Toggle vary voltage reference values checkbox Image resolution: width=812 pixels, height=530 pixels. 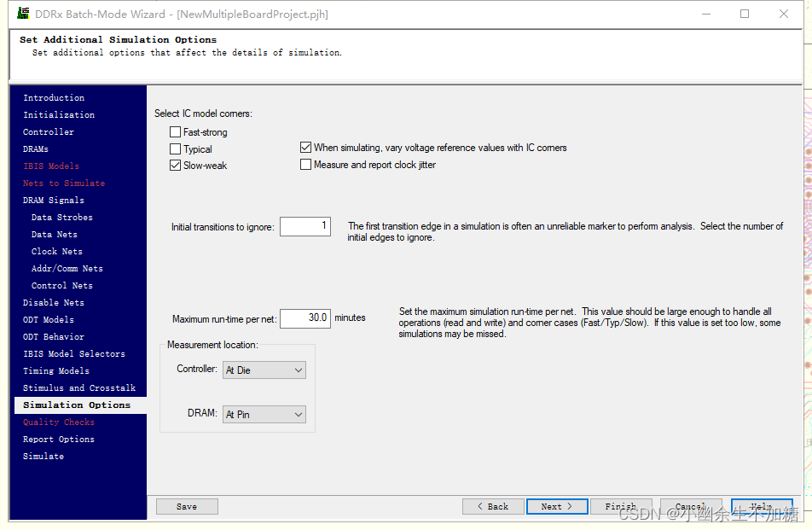305,148
